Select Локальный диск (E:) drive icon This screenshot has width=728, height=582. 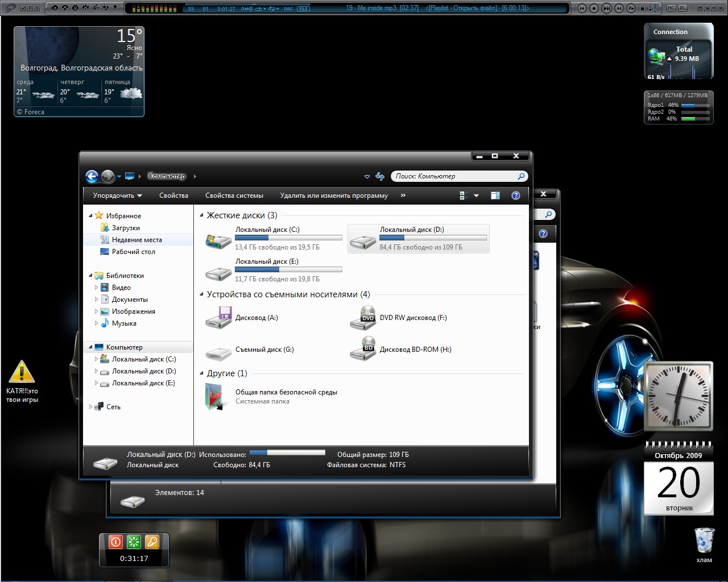[218, 273]
